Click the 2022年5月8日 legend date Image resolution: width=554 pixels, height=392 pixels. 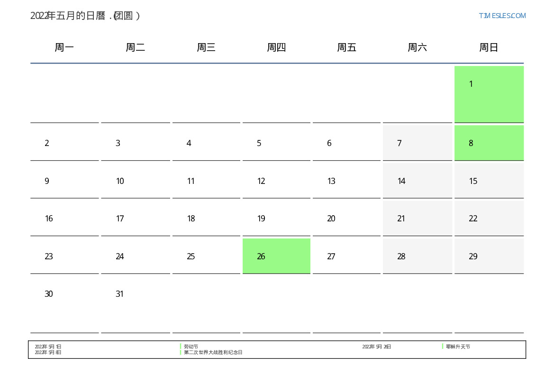click(x=48, y=352)
